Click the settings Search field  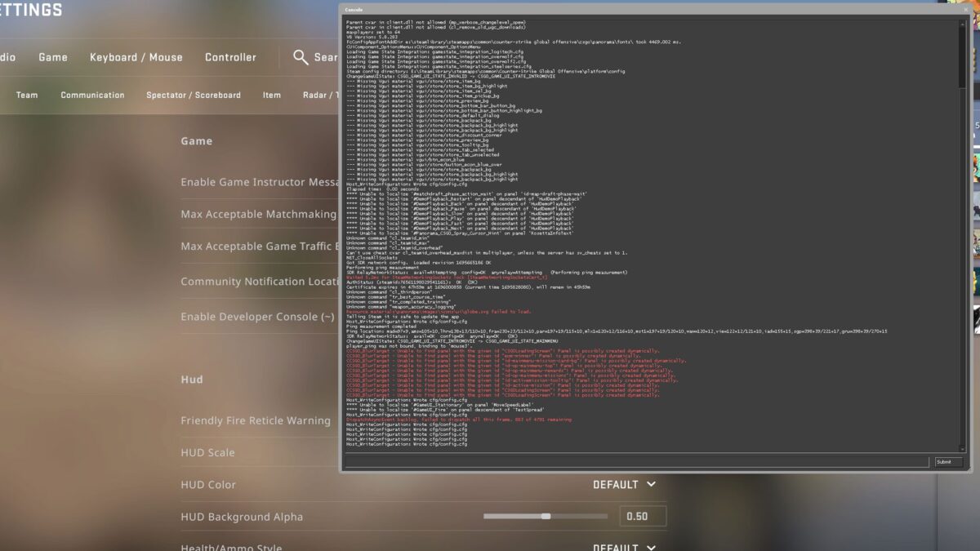326,57
